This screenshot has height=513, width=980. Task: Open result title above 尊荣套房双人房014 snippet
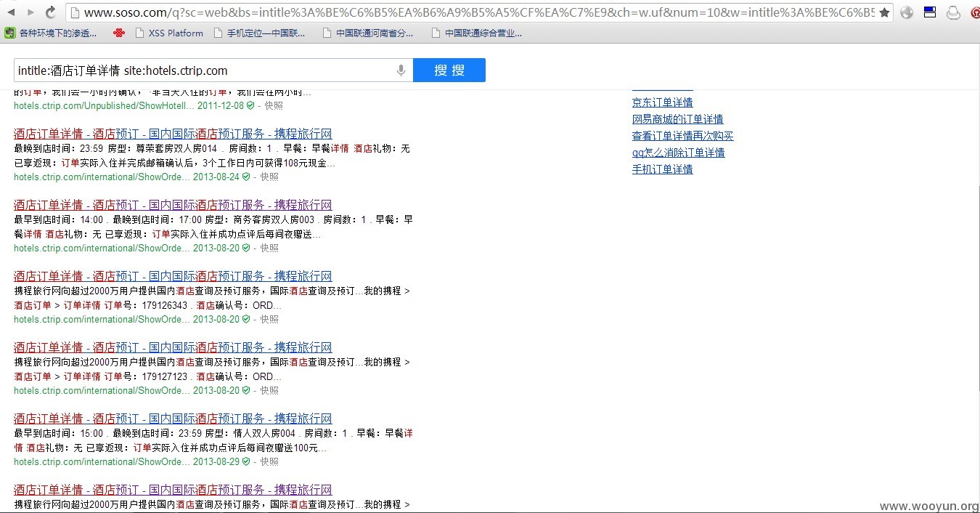tap(173, 134)
